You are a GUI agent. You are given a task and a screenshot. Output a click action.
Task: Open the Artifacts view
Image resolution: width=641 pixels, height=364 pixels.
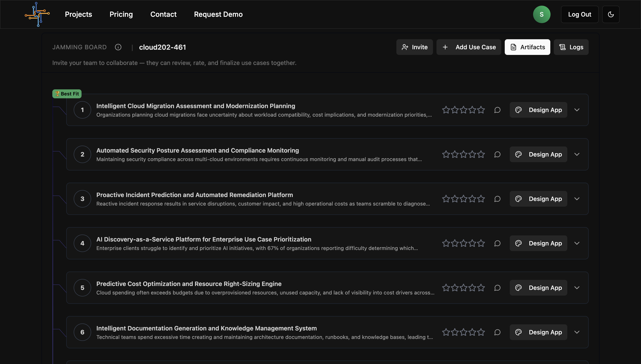(x=527, y=47)
